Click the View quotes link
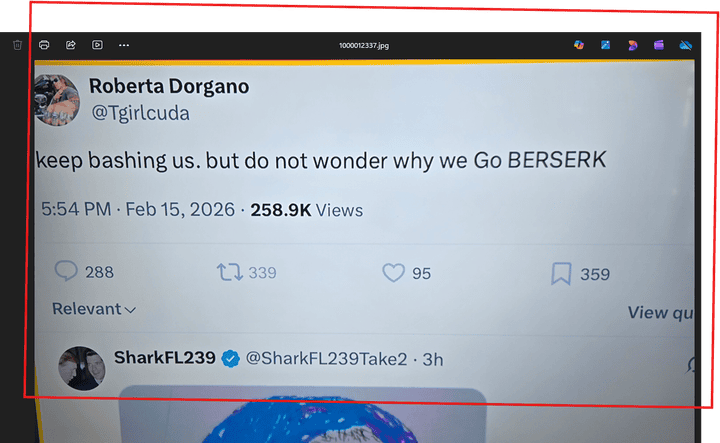720x443 pixels. coord(660,313)
